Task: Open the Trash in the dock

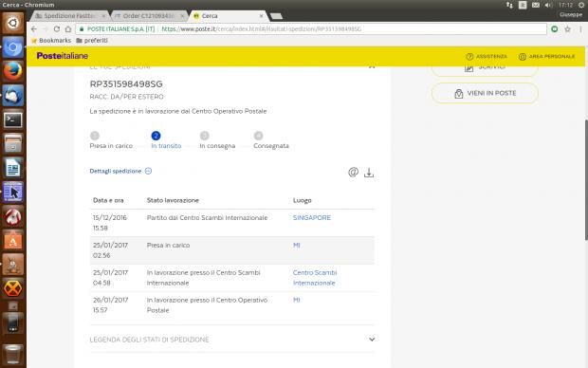Action: click(x=12, y=354)
